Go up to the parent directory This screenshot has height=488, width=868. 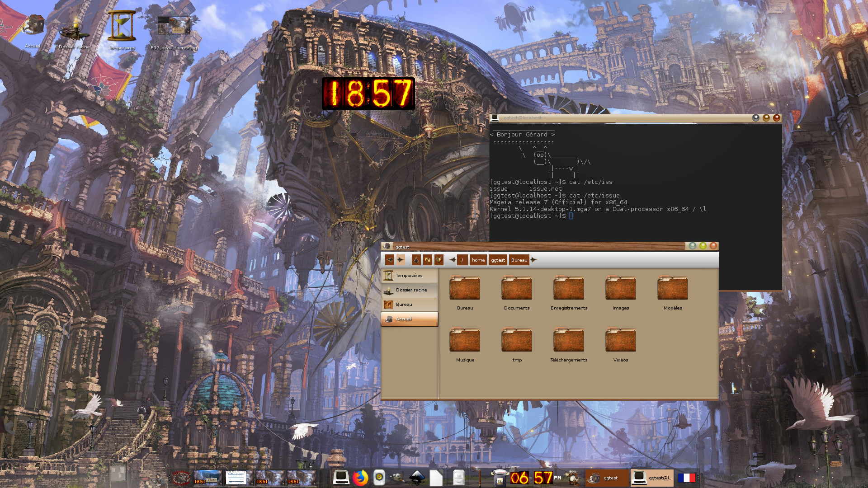(x=416, y=260)
